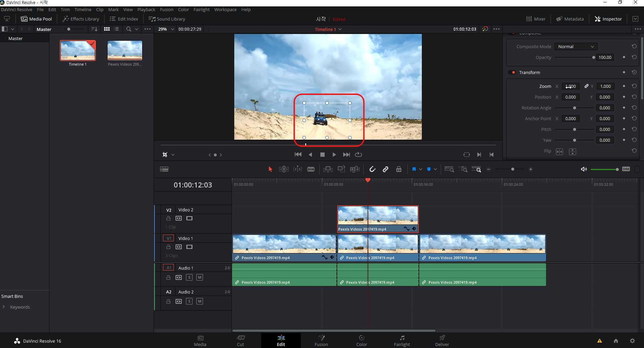Adjust timeline zoom slider handle
644x348 pixels.
(513, 169)
